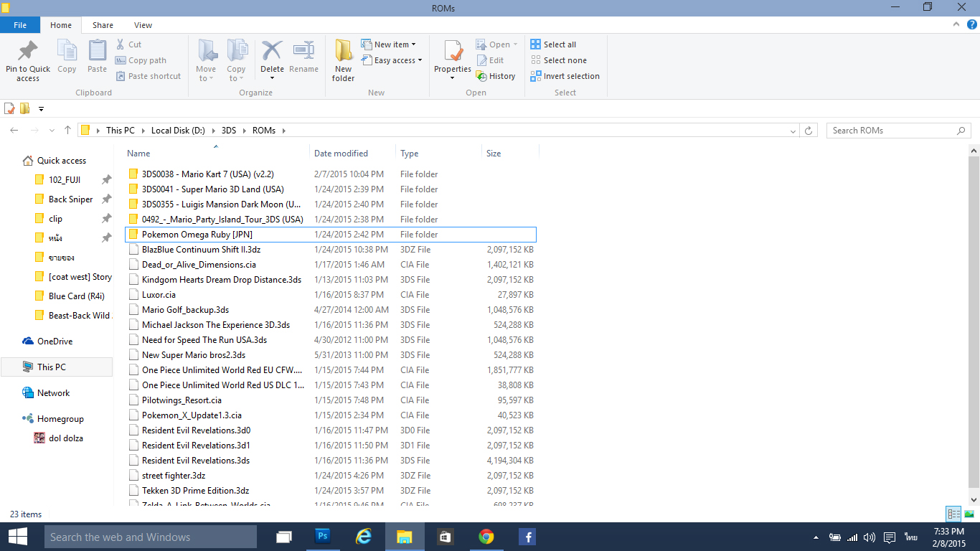Click 3DS in the address breadcrumb
This screenshot has height=551, width=980.
[x=229, y=131]
